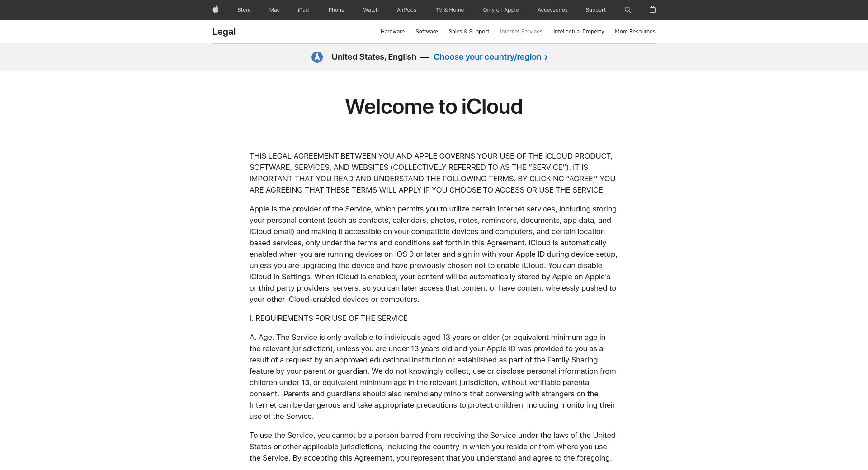Go to Support in the top bar
868x470 pixels.
tap(595, 10)
